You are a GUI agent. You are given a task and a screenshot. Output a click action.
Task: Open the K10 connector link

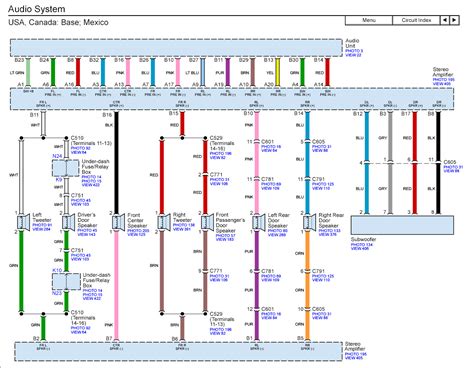tap(57, 270)
